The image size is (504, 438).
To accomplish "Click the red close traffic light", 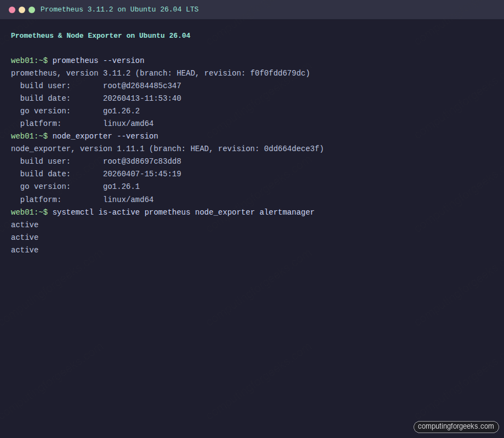I will pyautogui.click(x=12, y=9).
